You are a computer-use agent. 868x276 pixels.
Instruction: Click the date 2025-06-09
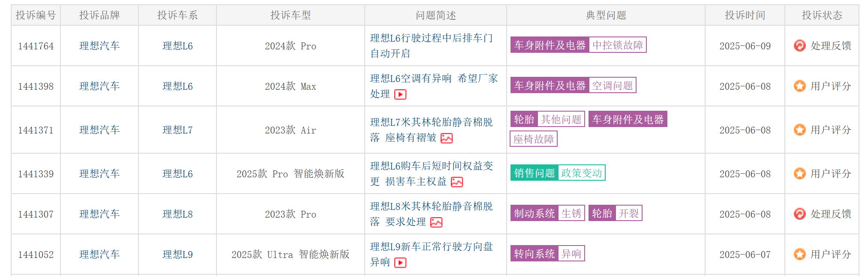click(x=745, y=46)
